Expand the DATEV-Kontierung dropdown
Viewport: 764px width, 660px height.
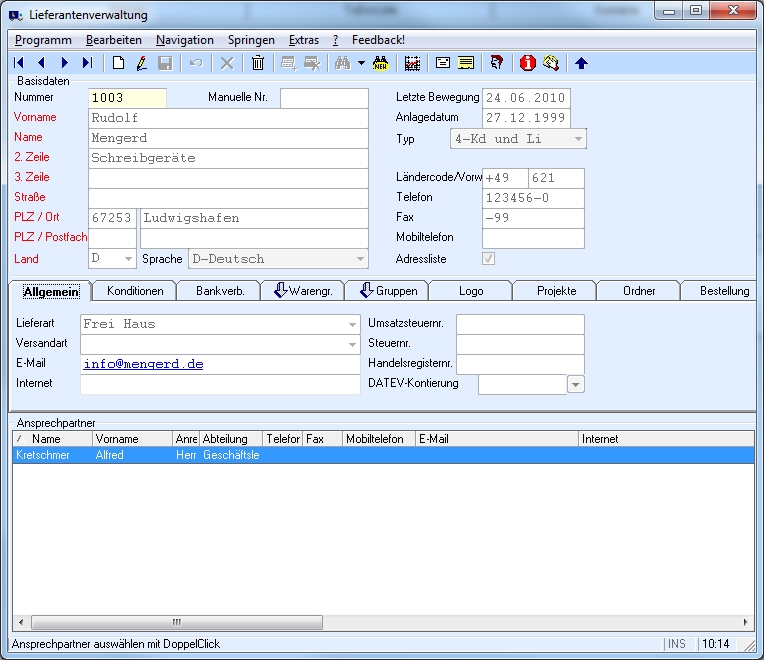pos(576,384)
